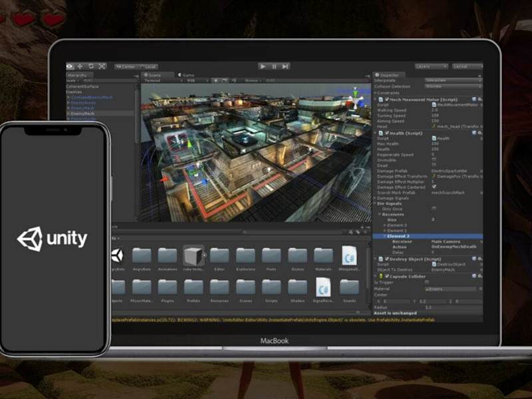Open the Health script component settings gear
The image size is (532, 399).
(479, 133)
